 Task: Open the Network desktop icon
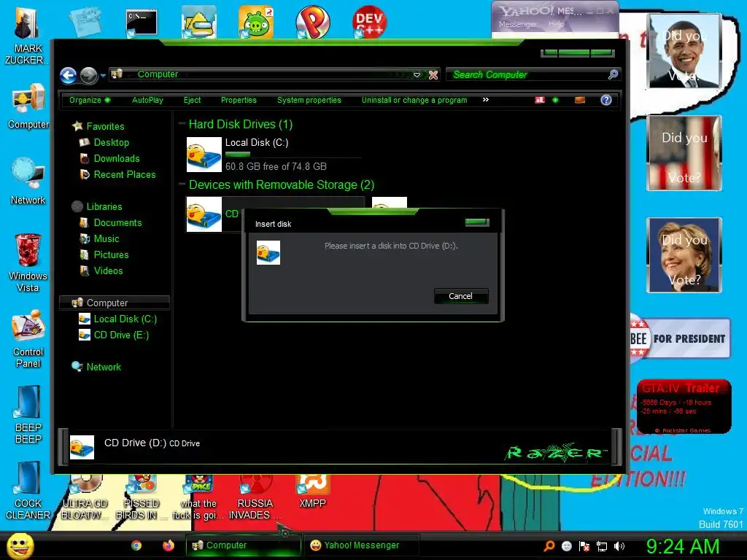tap(28, 181)
